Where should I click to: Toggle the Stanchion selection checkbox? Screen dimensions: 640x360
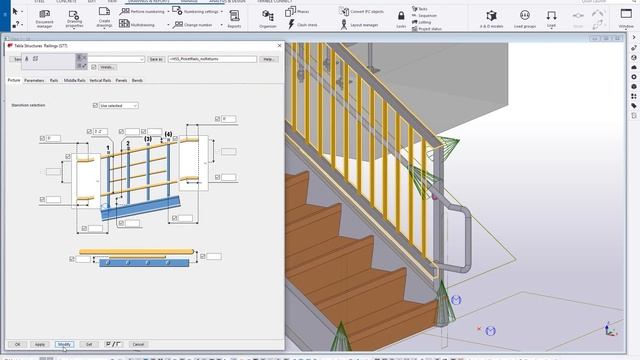pos(95,105)
